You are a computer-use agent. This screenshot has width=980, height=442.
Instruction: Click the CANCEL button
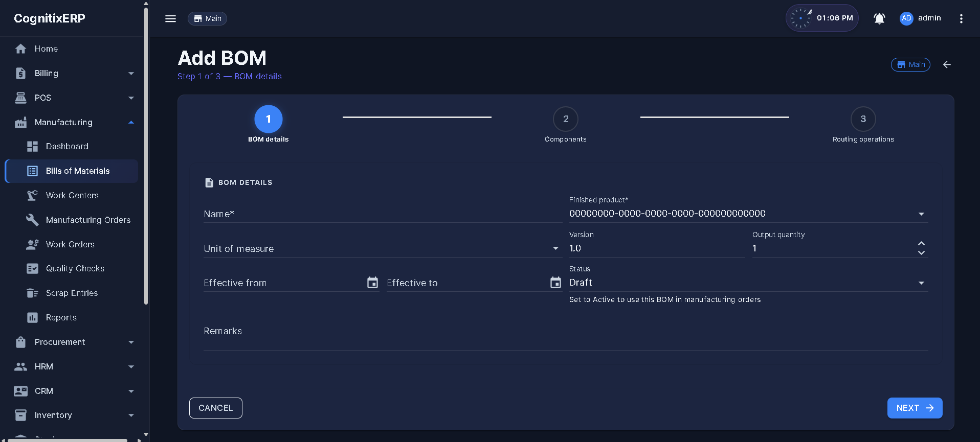click(215, 408)
